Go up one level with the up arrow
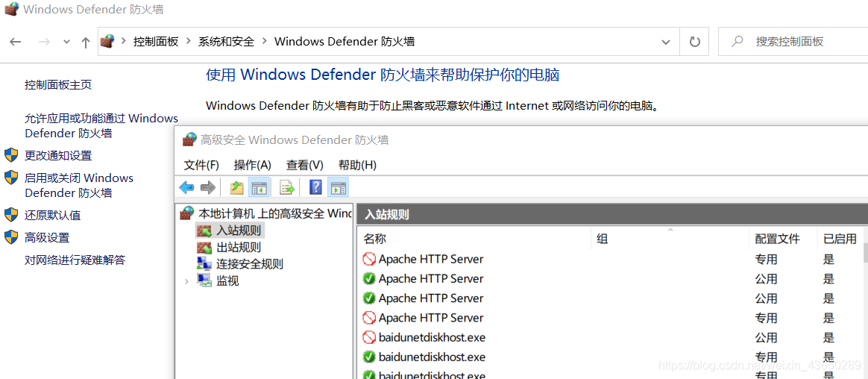 [x=85, y=42]
